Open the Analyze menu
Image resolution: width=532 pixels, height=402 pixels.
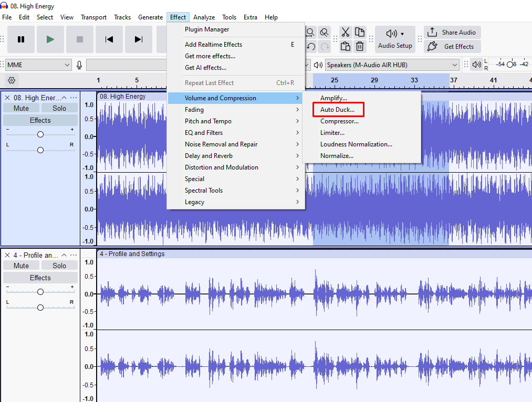pos(204,17)
